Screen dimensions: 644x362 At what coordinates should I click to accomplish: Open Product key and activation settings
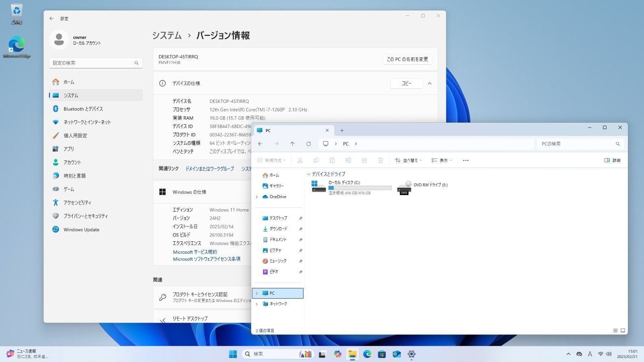[203, 297]
